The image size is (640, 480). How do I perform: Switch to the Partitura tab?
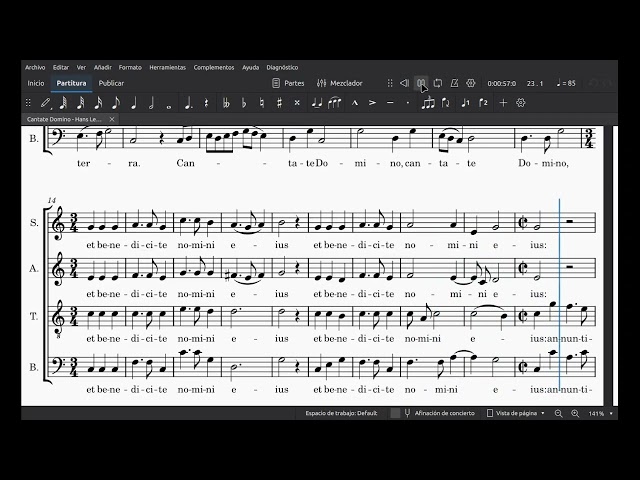pyautogui.click(x=71, y=83)
